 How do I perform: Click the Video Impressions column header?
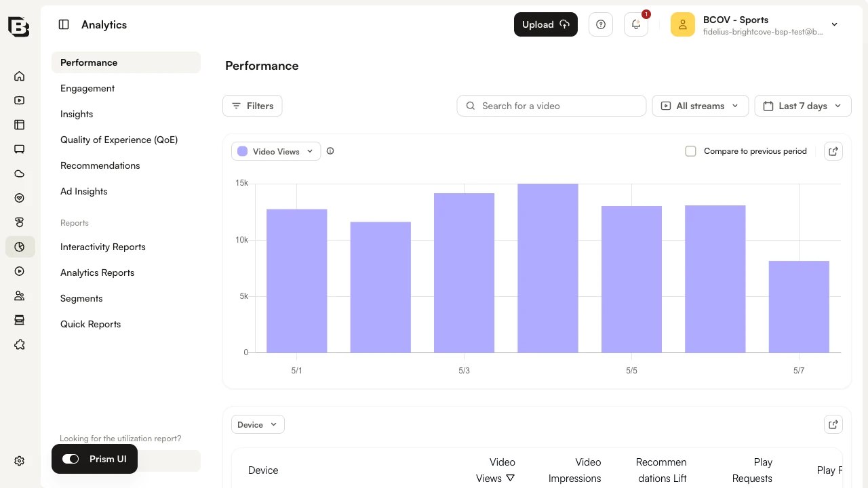click(575, 470)
